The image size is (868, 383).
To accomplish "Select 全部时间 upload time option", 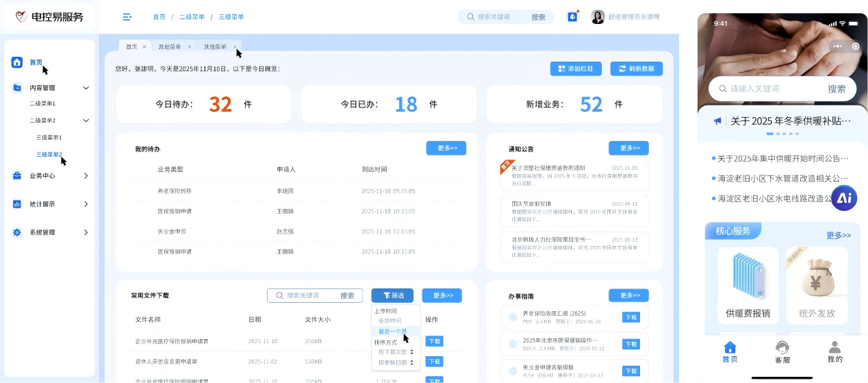I will click(x=390, y=321).
